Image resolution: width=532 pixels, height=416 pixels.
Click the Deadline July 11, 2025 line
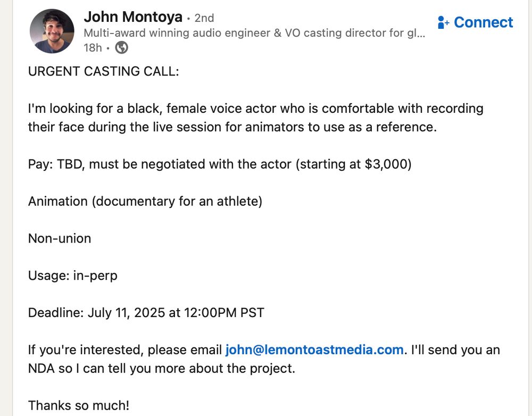click(x=146, y=313)
